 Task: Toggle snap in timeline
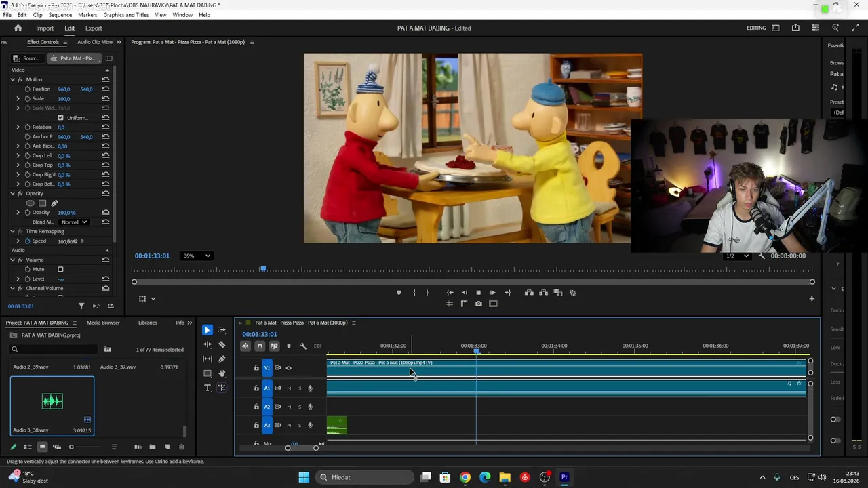coord(260,346)
